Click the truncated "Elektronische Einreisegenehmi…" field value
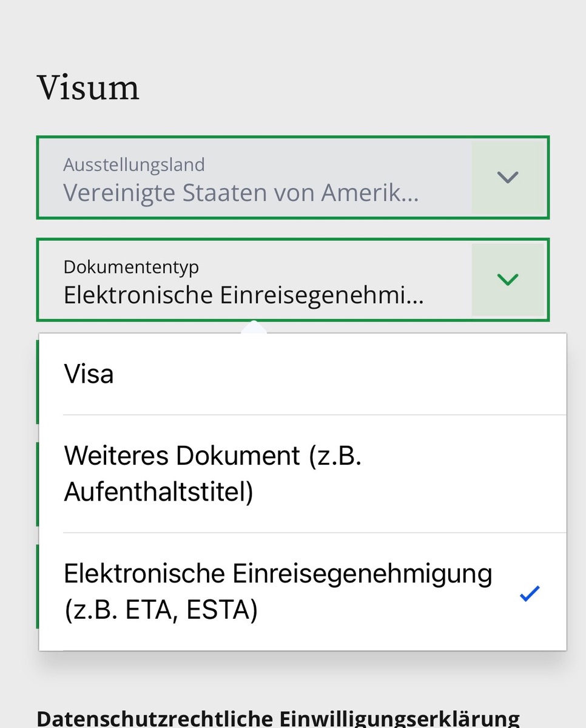 click(243, 295)
